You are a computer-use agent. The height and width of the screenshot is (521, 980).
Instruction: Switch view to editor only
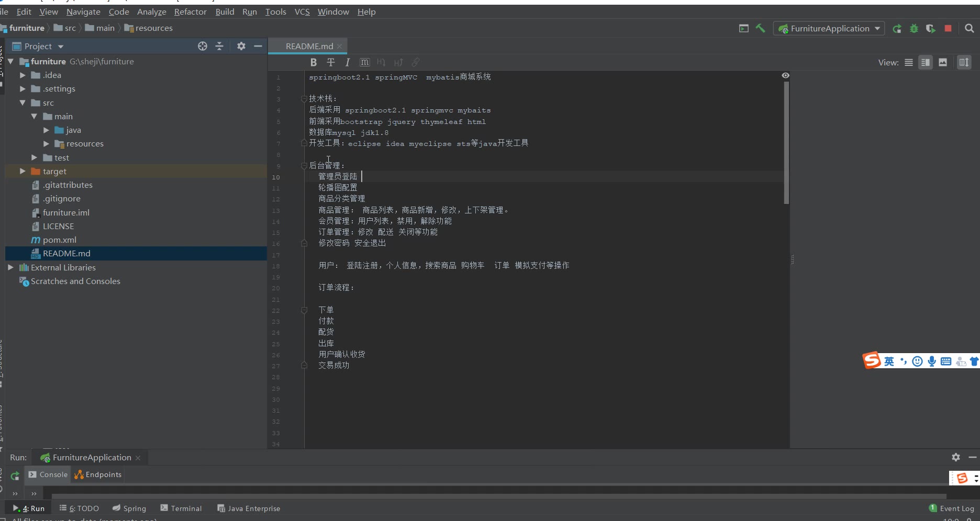pos(909,62)
